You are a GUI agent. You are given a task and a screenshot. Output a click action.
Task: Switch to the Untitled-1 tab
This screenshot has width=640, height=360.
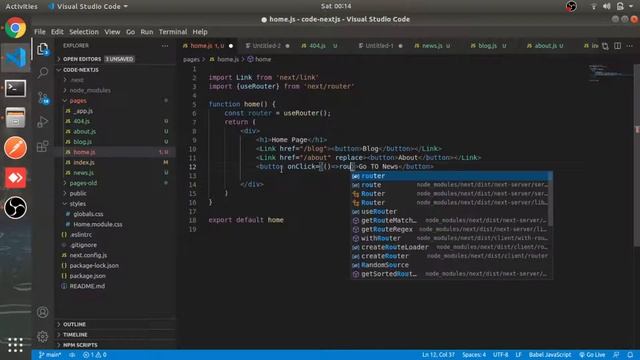(x=380, y=46)
